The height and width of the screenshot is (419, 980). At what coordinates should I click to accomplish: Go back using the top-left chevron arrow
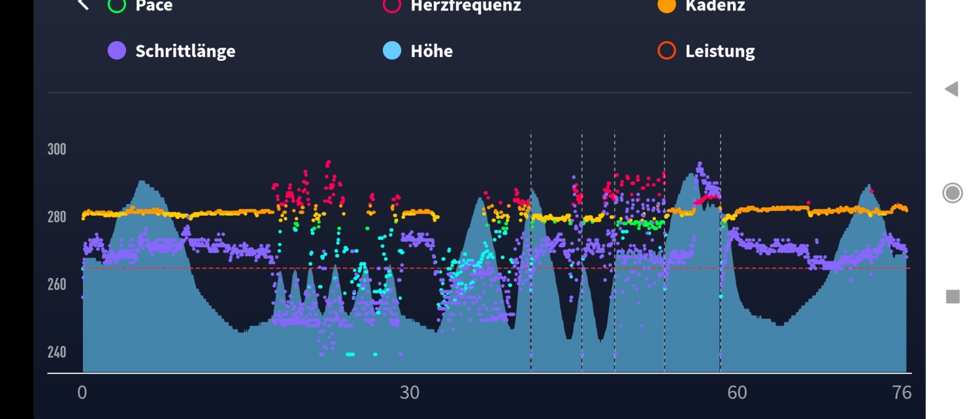click(x=83, y=5)
